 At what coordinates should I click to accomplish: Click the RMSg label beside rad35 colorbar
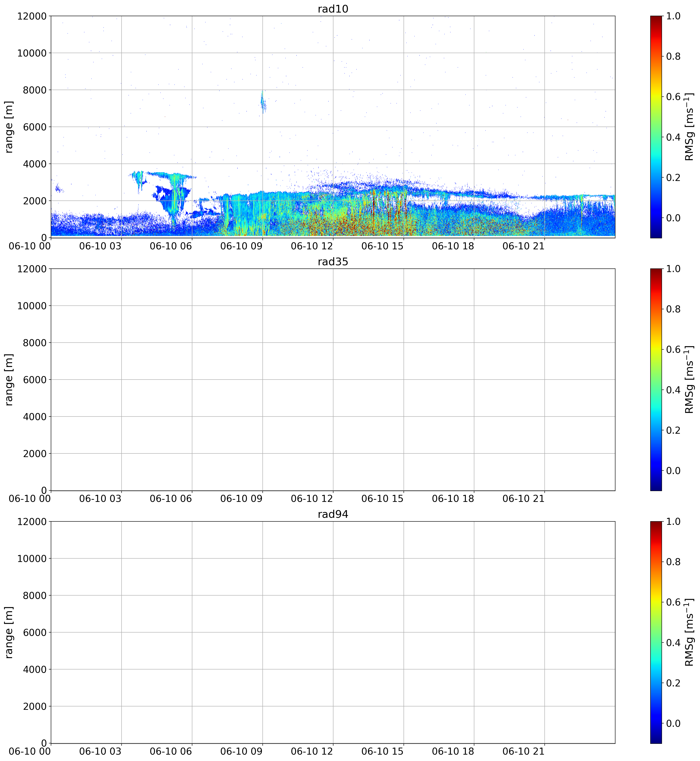tap(689, 380)
